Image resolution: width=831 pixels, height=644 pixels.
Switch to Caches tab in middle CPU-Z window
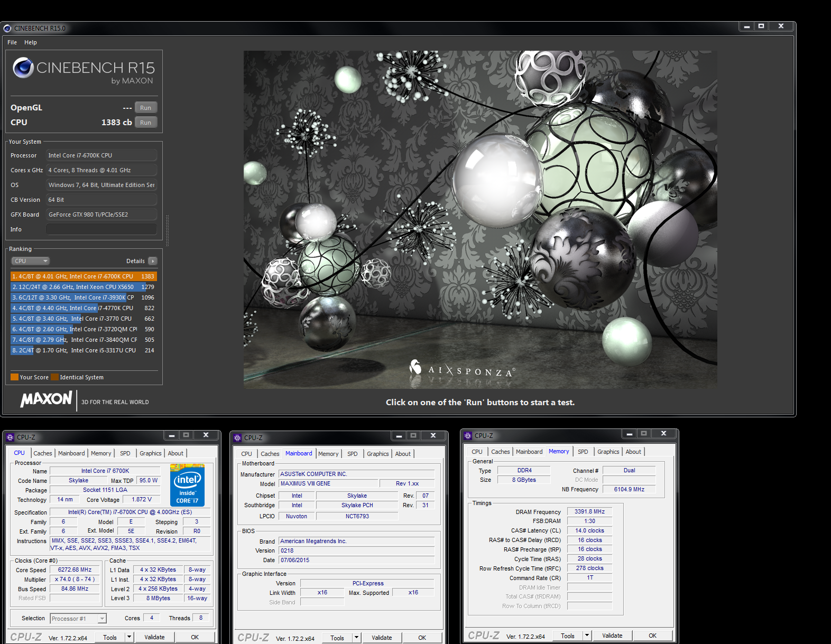tap(270, 454)
